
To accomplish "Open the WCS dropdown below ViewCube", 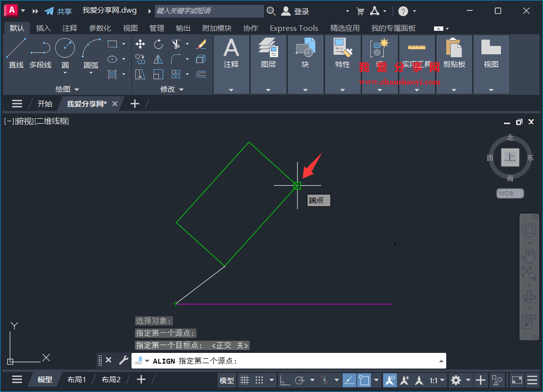I will point(510,193).
